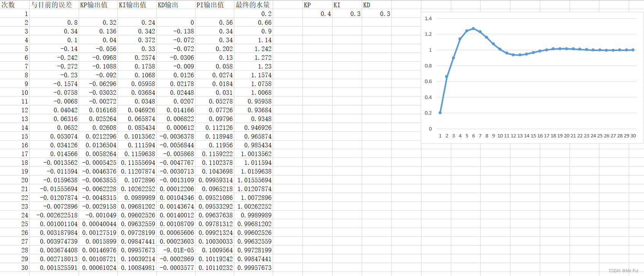Click the cell containing -0.1088
Screen dimensions: 644x276
click(x=98, y=66)
